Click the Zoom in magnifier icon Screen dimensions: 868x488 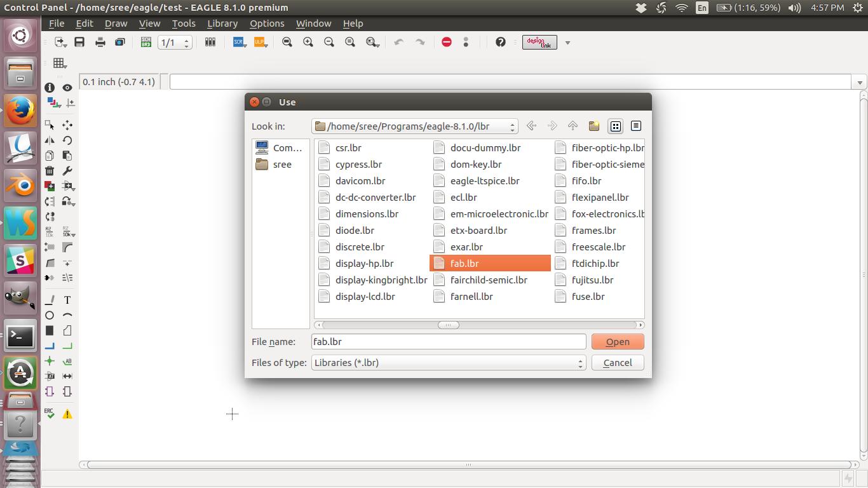(308, 42)
